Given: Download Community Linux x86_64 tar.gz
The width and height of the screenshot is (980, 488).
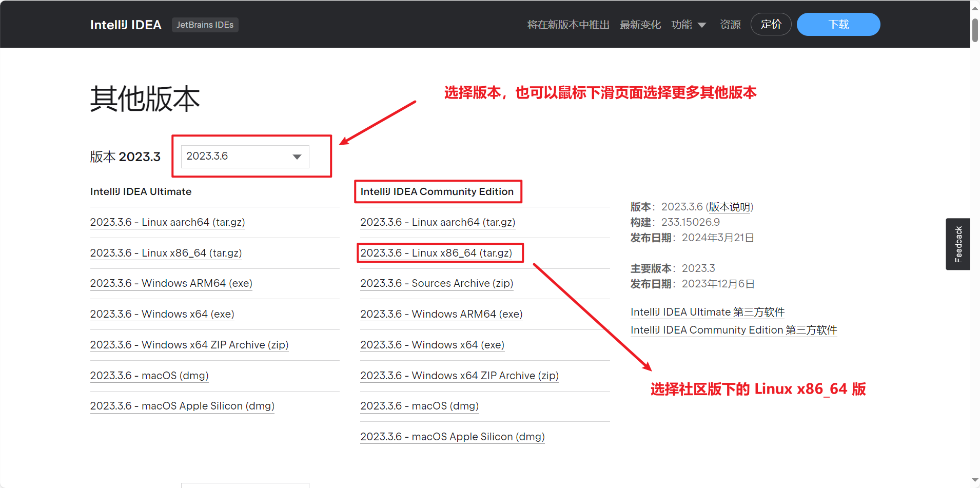Looking at the screenshot, I should tap(436, 253).
